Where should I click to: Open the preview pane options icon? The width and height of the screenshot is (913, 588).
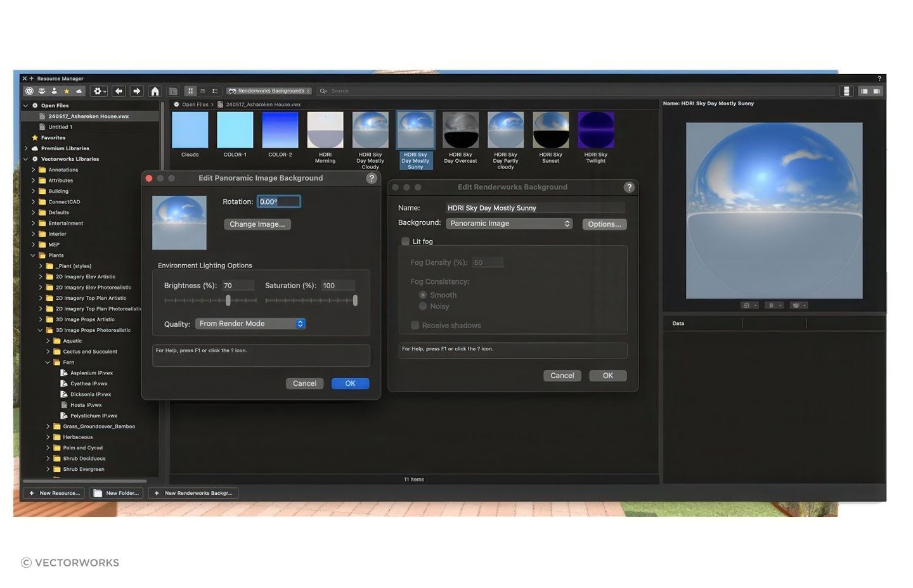(x=748, y=305)
